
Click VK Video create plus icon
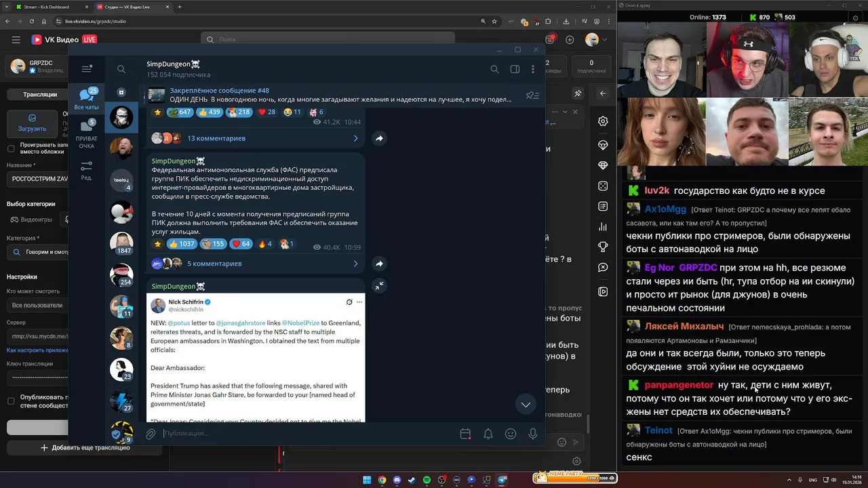(570, 39)
